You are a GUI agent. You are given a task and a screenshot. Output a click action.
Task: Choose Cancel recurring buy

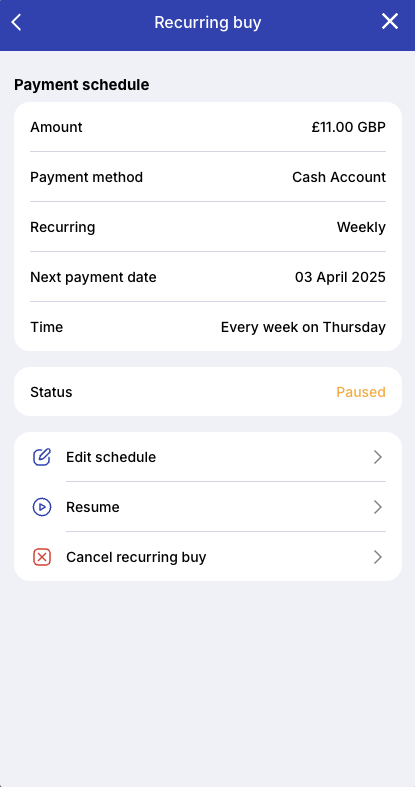coord(208,557)
